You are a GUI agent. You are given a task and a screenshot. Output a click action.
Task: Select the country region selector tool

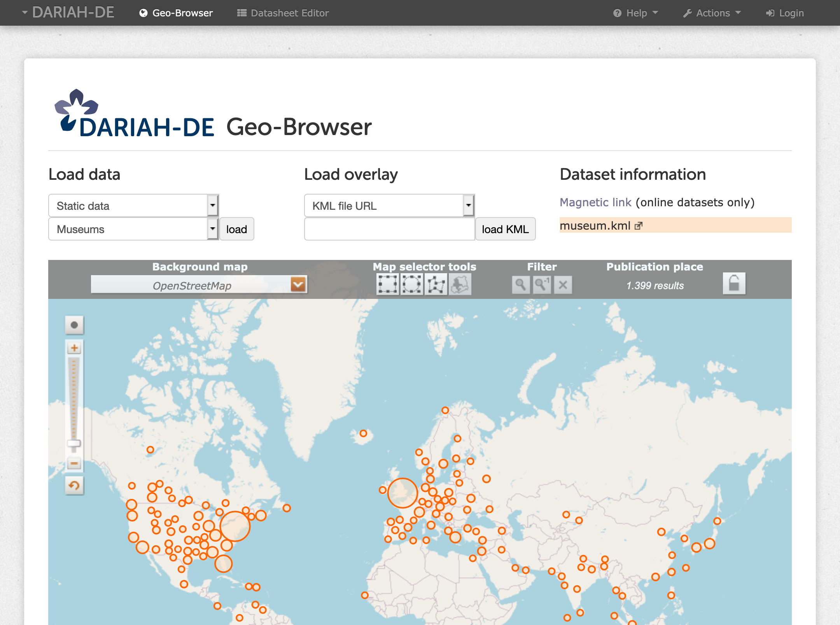coord(460,284)
